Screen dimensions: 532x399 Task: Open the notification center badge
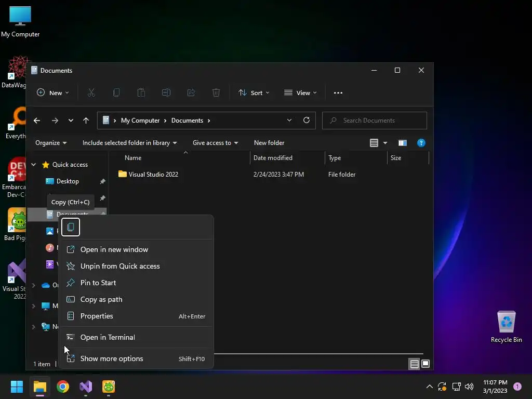(x=517, y=387)
